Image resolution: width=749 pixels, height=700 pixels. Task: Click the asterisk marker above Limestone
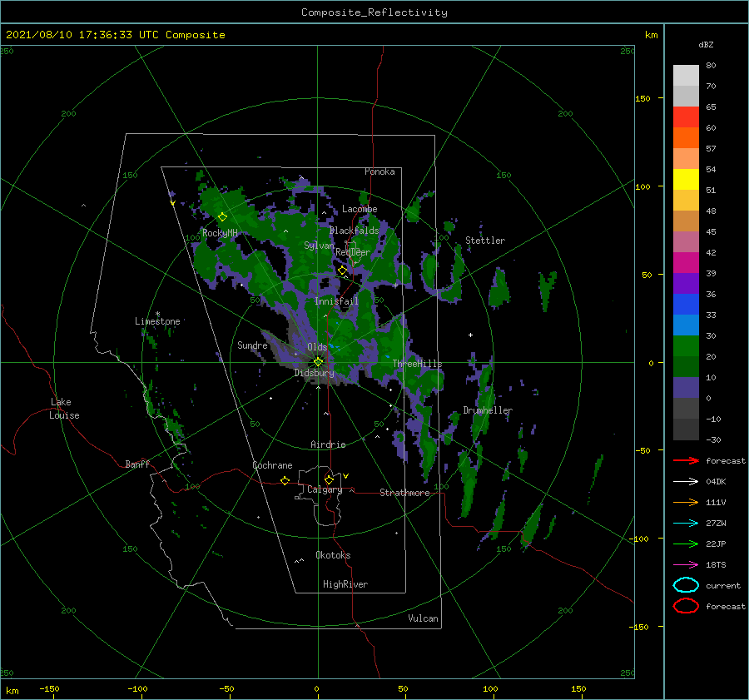pos(157,314)
